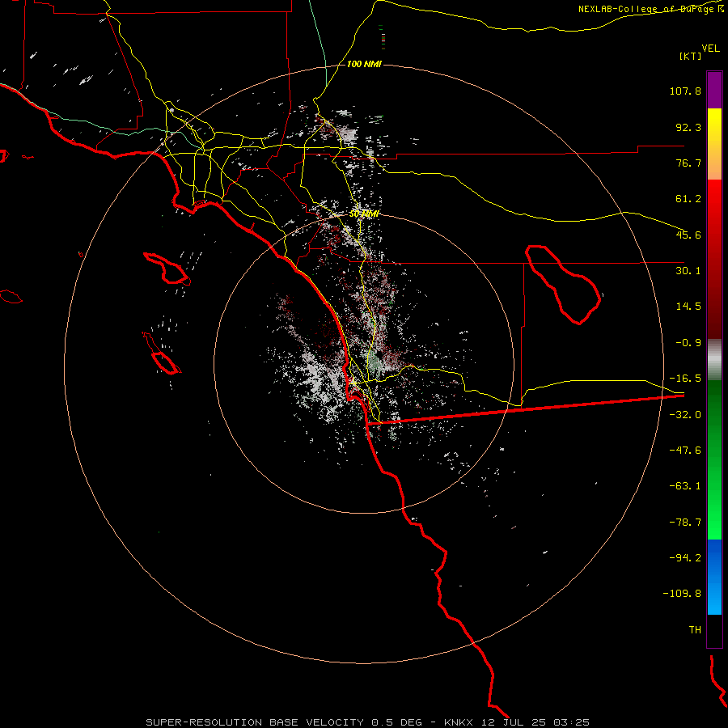The height and width of the screenshot is (728, 728).
Task: Click the 100 NMI range ring label
Action: coord(364,64)
